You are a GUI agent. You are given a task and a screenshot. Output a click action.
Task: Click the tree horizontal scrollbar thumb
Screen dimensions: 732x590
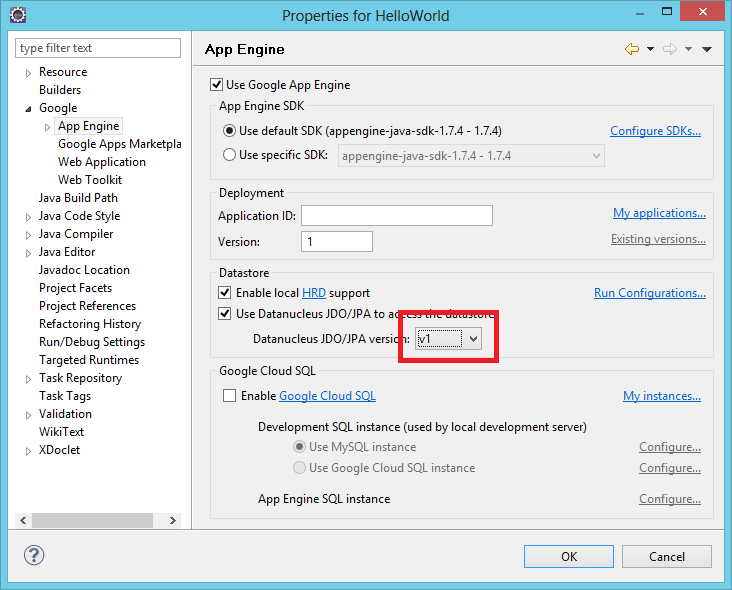coord(92,520)
